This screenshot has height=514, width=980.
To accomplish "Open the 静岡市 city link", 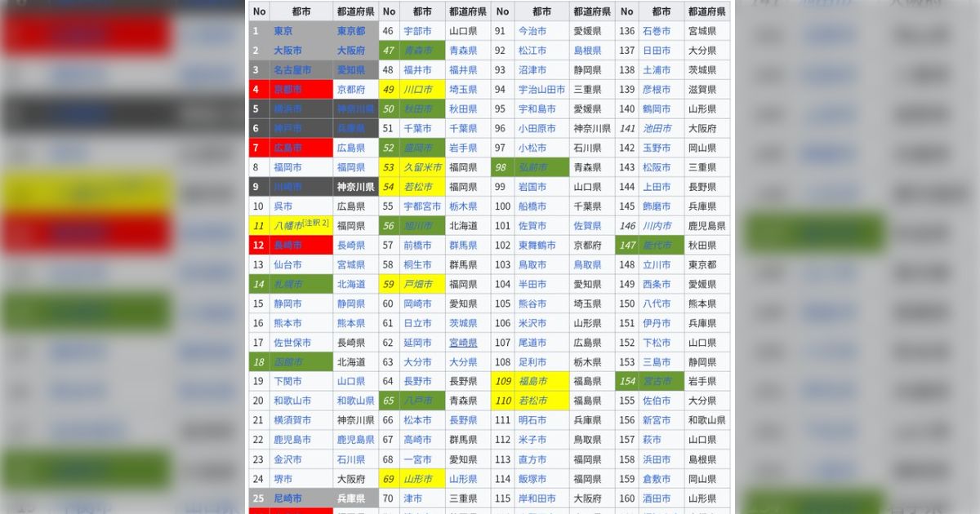I will 287,304.
